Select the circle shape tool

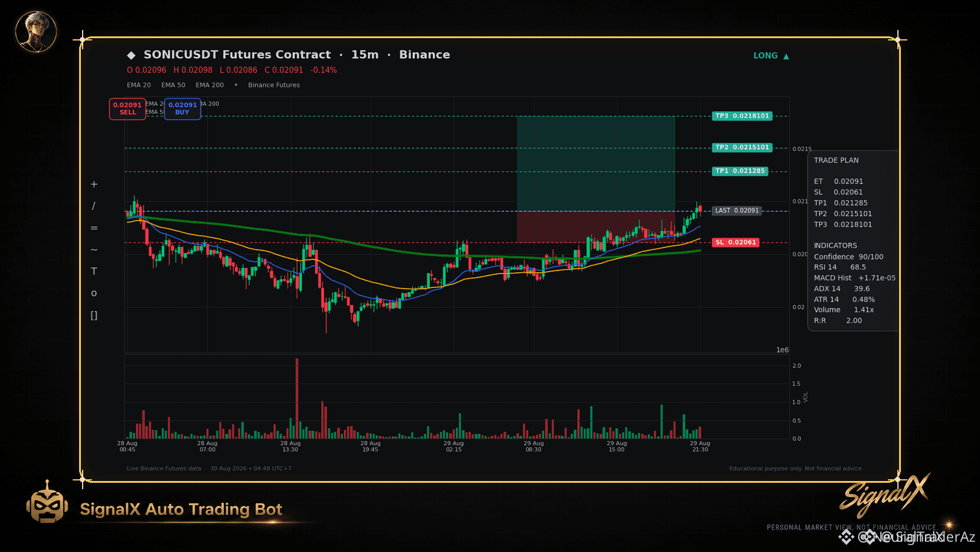(94, 293)
